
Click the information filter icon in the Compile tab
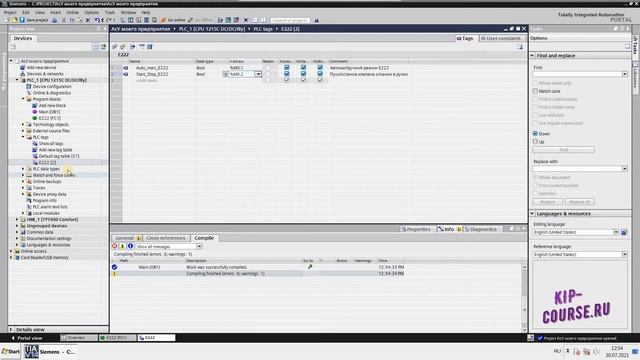tap(130, 246)
